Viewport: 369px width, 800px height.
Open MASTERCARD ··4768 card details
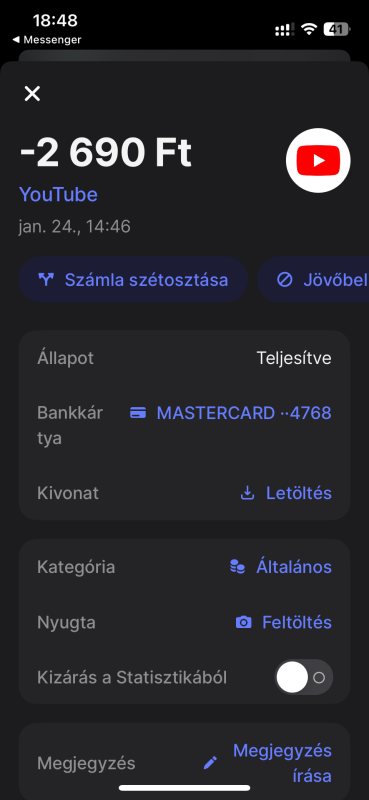coord(230,413)
